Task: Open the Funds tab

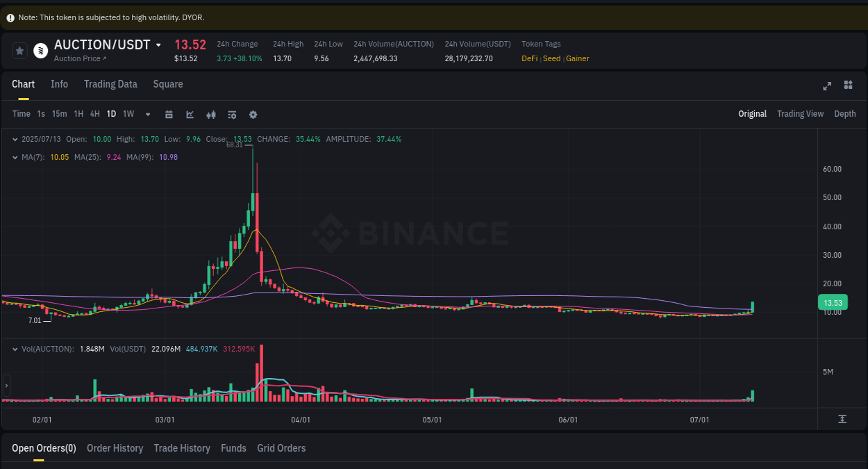Action: point(233,448)
